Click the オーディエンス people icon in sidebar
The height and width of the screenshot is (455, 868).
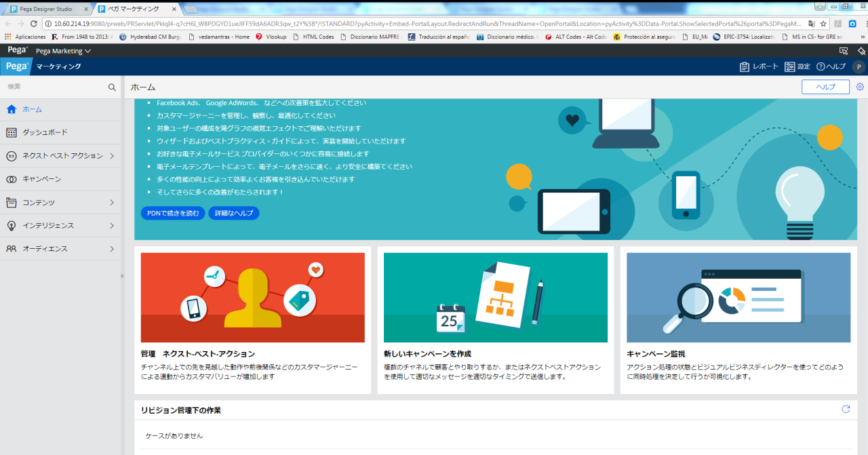[x=9, y=248]
